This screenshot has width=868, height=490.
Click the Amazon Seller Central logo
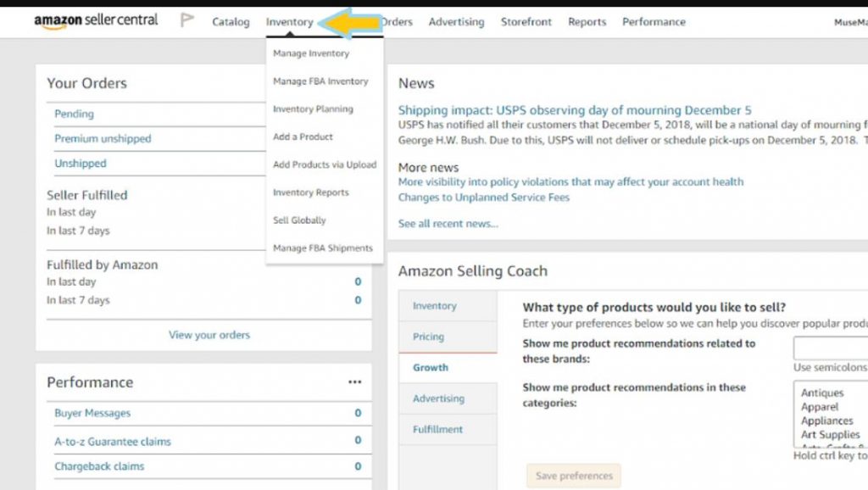pos(95,21)
